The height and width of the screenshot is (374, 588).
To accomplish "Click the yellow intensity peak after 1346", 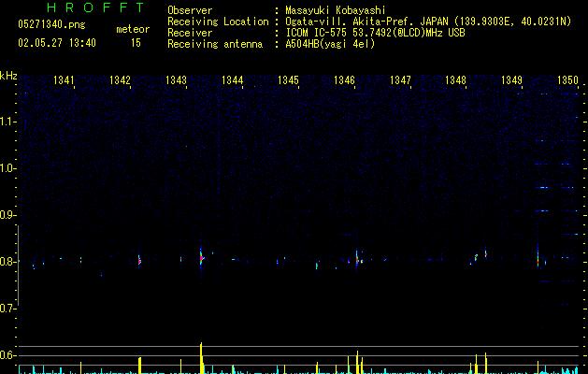I will (357, 362).
